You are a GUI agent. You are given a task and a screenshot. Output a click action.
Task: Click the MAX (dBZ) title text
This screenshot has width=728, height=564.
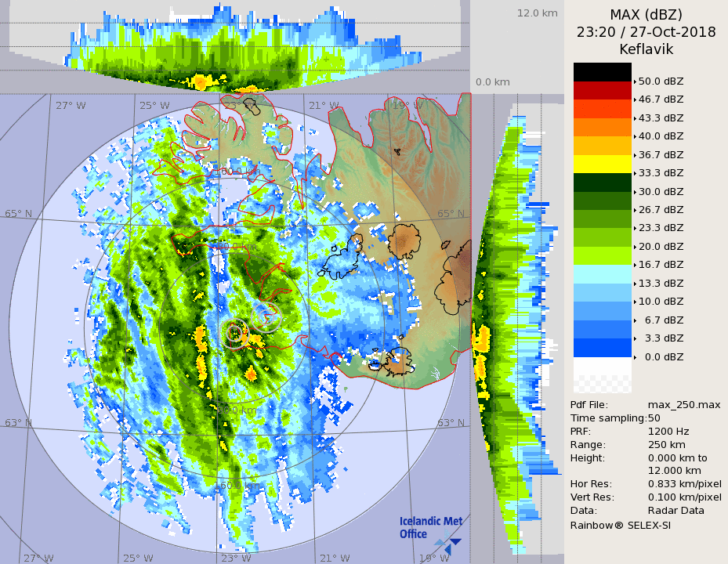point(646,15)
